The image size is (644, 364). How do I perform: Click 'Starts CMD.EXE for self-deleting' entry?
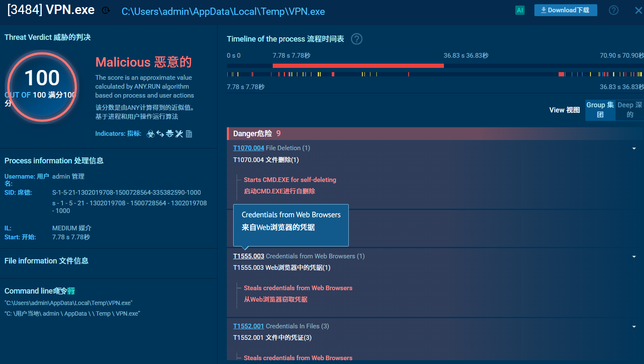(290, 180)
